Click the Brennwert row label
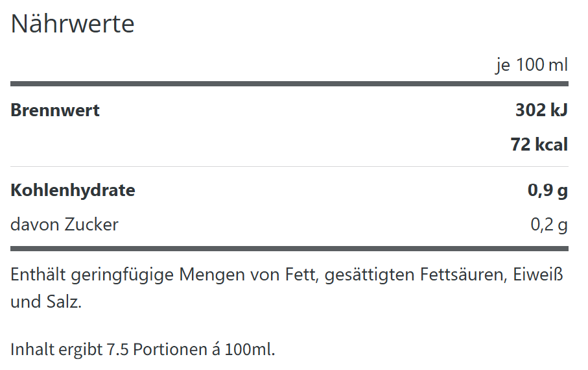Screen dimensions: 588x370 tap(55, 110)
